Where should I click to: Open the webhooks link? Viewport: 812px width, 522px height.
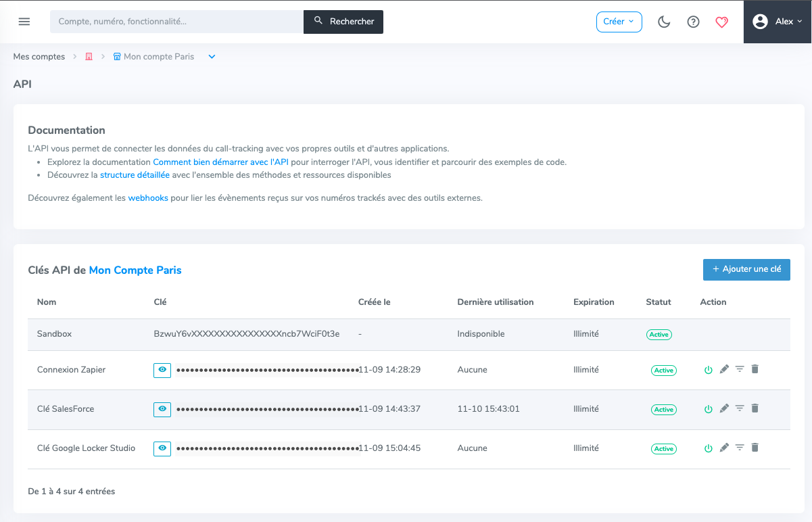coord(148,198)
